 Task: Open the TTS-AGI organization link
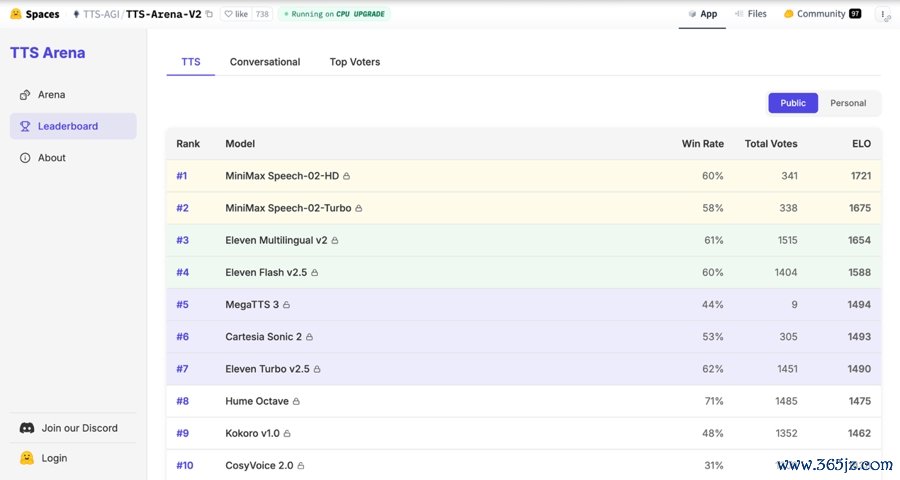point(101,14)
